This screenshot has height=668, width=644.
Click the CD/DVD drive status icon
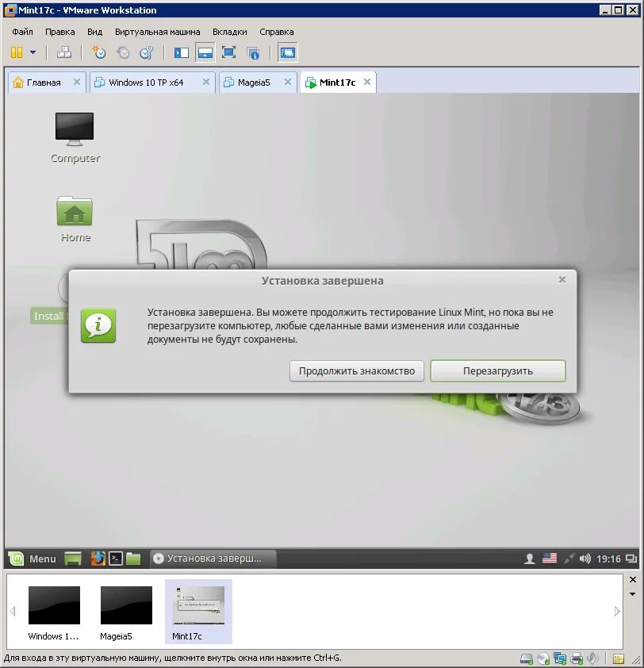tap(543, 658)
